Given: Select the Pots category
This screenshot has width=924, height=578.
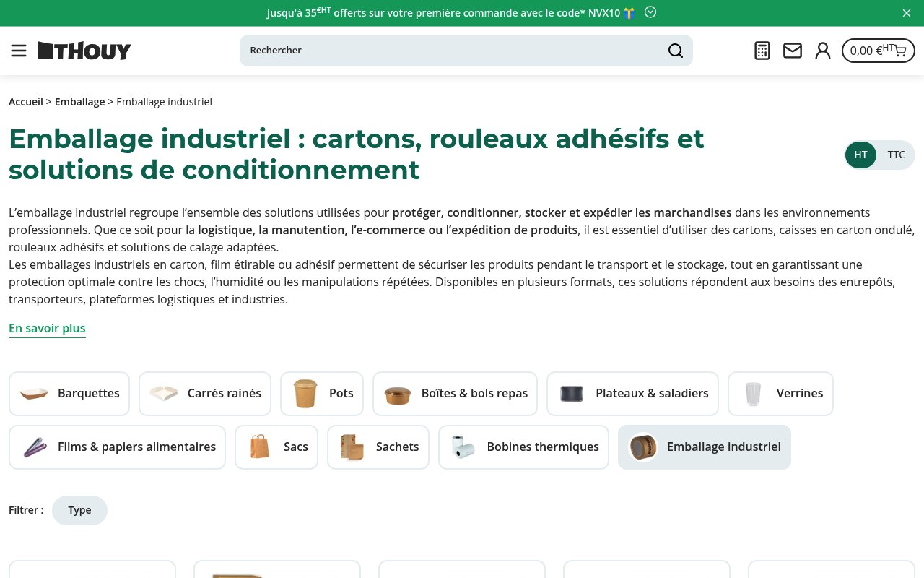Looking at the screenshot, I should coord(322,394).
